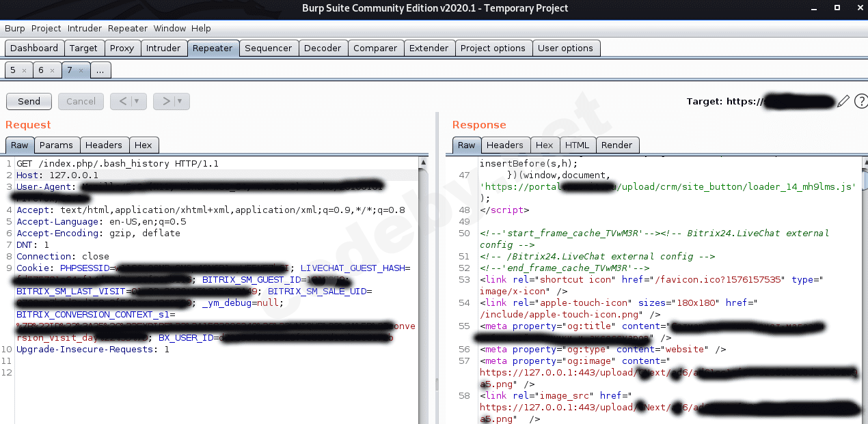Show request Params view
The image size is (868, 424).
tap(56, 145)
